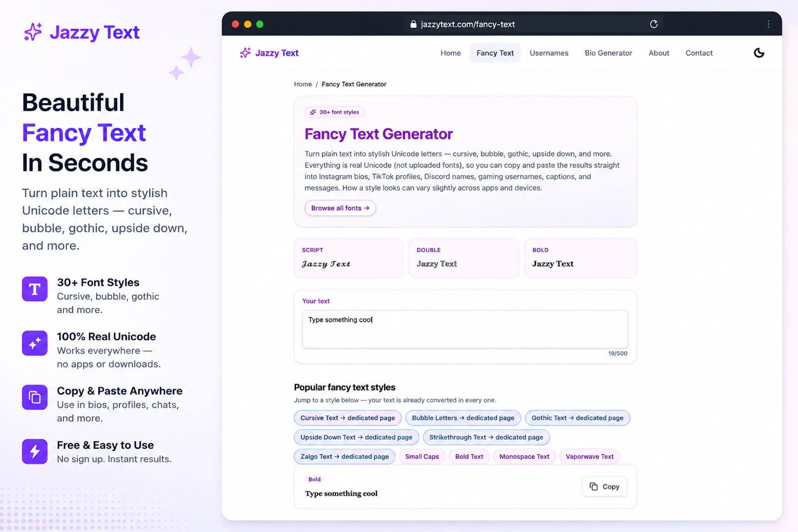Screen dimensions: 798x532
Task: Click the red close dot of the browser window
Action: pyautogui.click(x=235, y=24)
